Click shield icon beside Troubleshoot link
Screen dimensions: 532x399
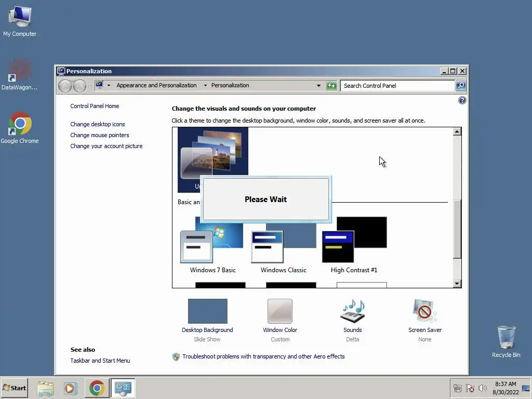point(176,356)
